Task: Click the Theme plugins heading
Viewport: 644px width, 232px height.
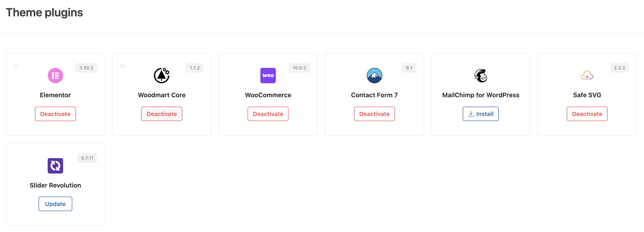Action: pos(45,12)
